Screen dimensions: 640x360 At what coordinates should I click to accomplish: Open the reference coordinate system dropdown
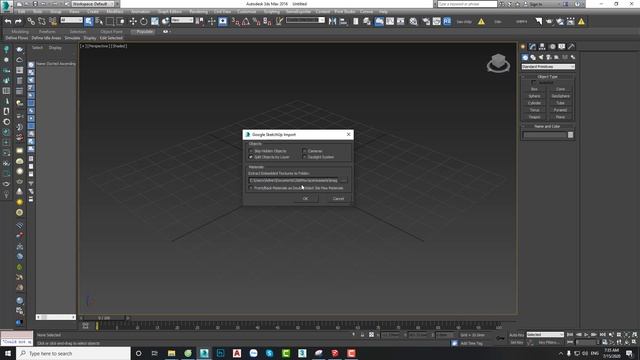[182, 20]
